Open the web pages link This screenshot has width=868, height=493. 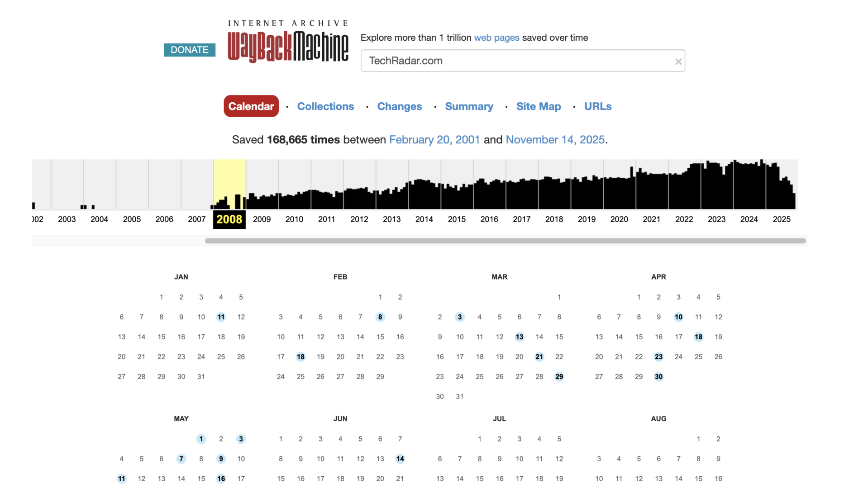[x=496, y=38]
